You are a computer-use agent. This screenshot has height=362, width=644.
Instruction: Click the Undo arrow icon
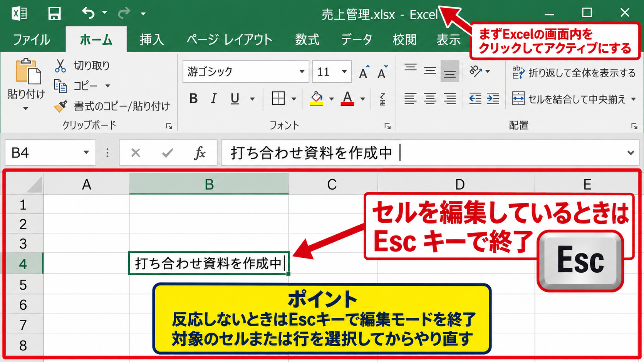[x=88, y=13]
